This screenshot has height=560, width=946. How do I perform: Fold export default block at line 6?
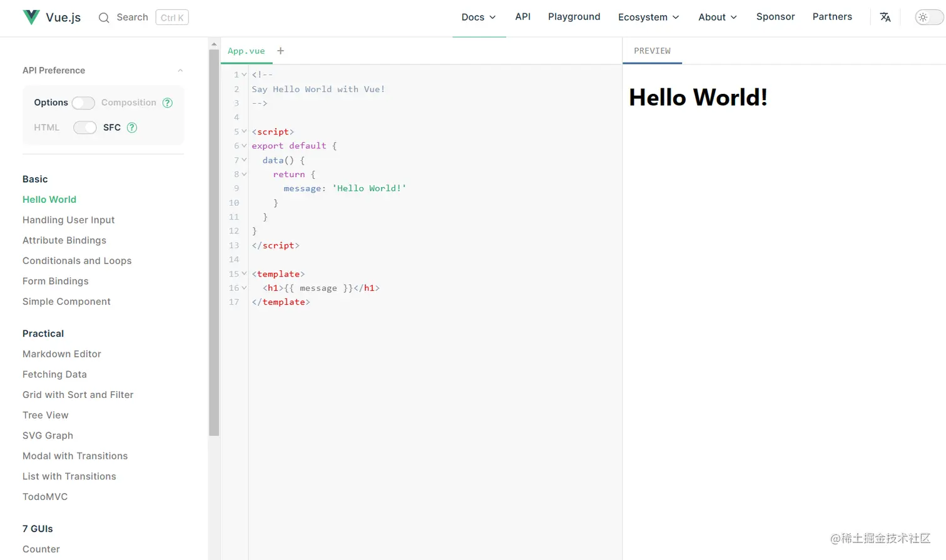tap(244, 146)
